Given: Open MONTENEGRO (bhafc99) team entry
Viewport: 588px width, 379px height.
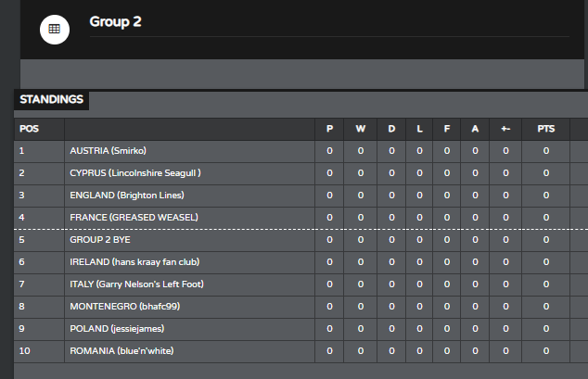Looking at the screenshot, I should click(x=125, y=307).
